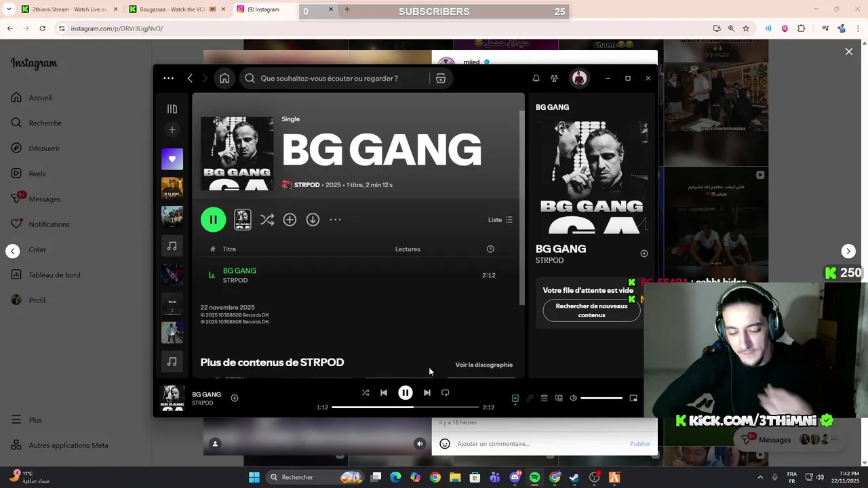Open File Explorer from taskbar
This screenshot has height=488, width=868.
coord(455,477)
